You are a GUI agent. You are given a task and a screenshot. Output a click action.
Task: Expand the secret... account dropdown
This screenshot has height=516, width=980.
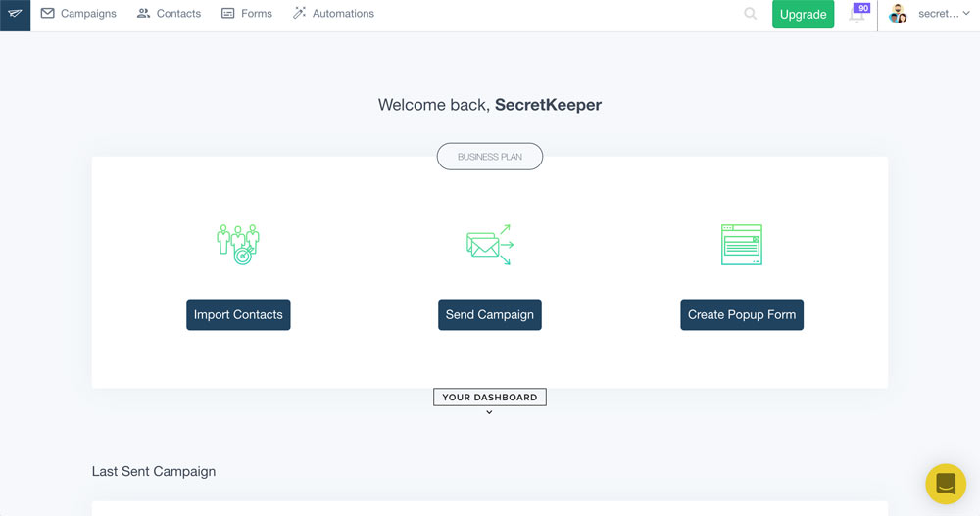[938, 14]
